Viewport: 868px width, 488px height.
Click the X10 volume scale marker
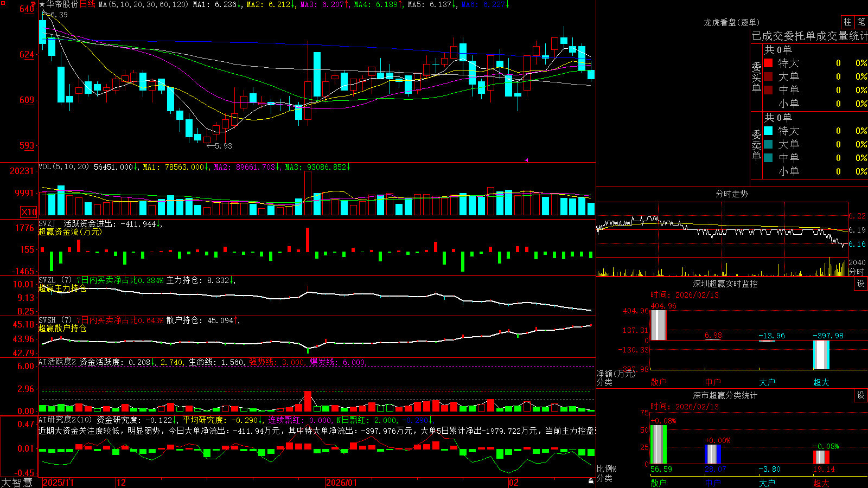[29, 212]
